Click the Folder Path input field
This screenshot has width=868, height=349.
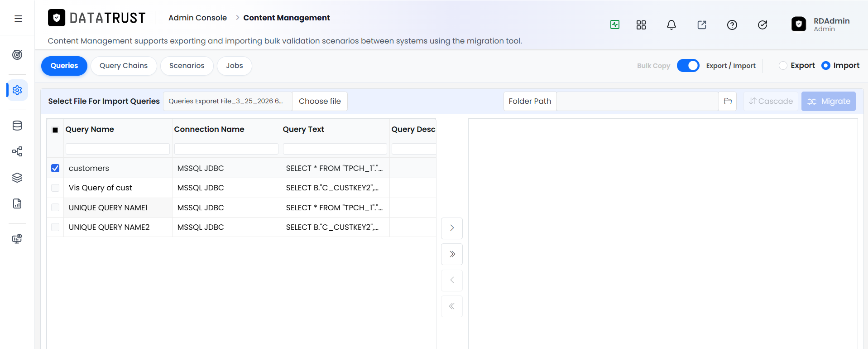(637, 101)
